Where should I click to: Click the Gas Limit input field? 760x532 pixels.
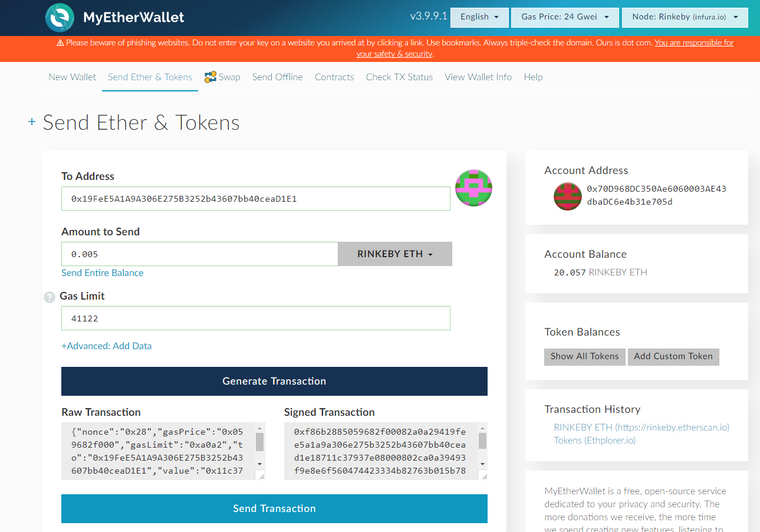coord(256,318)
